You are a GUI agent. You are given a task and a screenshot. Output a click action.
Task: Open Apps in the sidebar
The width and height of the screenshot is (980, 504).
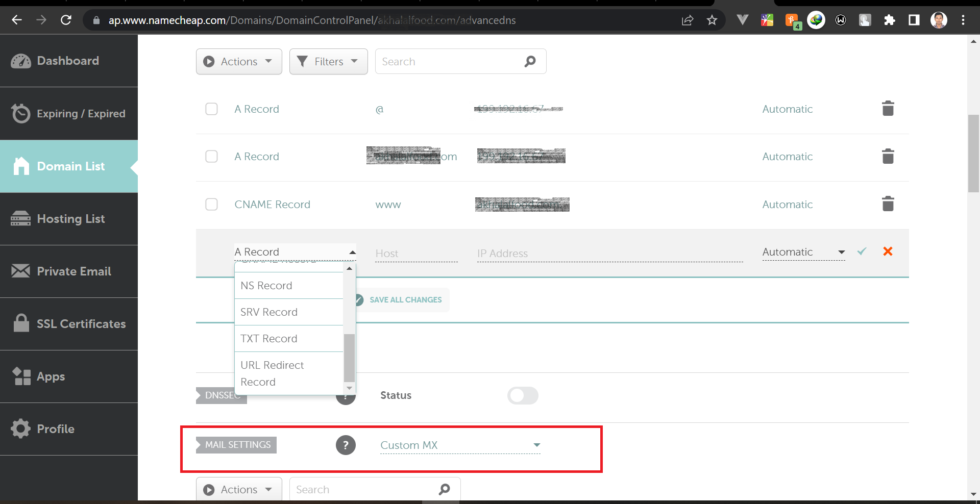(69, 376)
